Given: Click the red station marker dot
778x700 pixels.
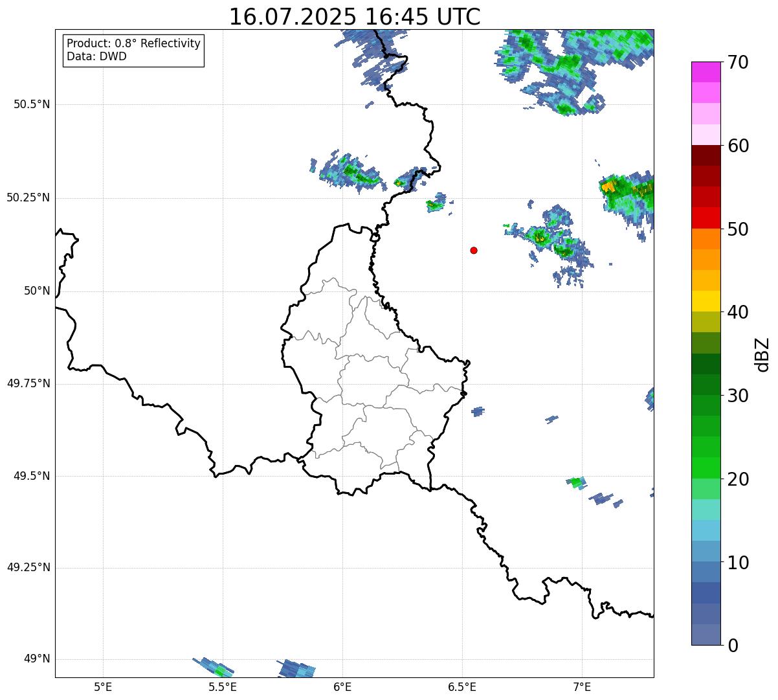Looking at the screenshot, I should pos(474,250).
